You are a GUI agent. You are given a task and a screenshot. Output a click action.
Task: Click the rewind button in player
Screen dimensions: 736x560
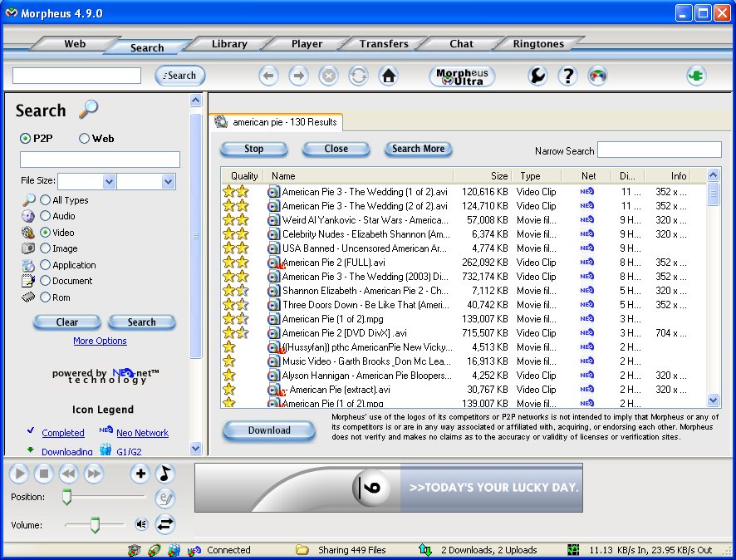pos(69,474)
